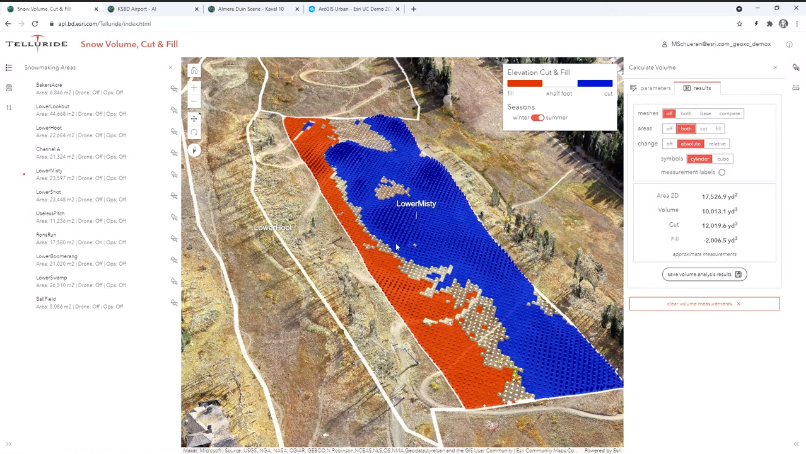Set areas to cut
This screenshot has height=454, width=806.
[x=704, y=129]
